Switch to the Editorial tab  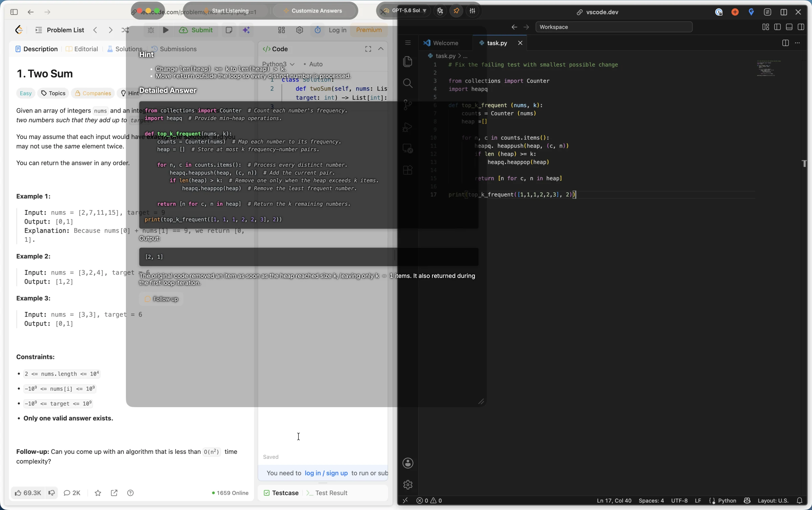(x=82, y=49)
